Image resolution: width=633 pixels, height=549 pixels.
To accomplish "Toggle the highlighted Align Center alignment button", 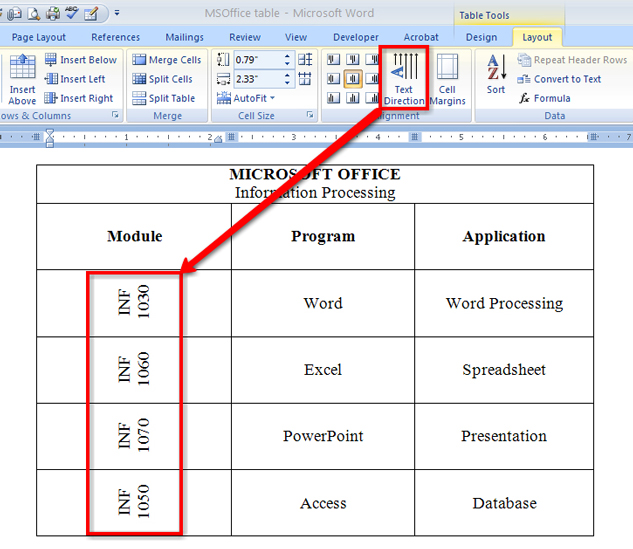I will 353,79.
